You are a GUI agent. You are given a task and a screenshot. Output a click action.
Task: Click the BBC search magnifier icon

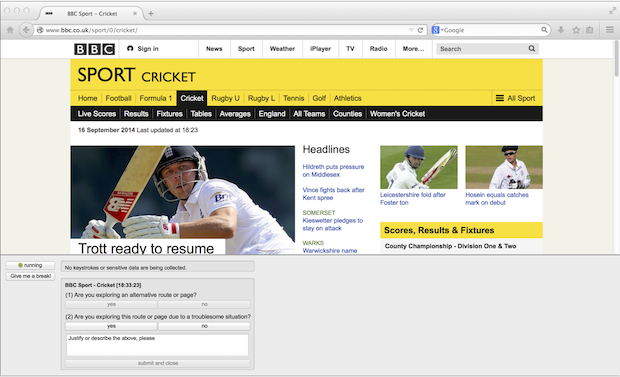532,48
